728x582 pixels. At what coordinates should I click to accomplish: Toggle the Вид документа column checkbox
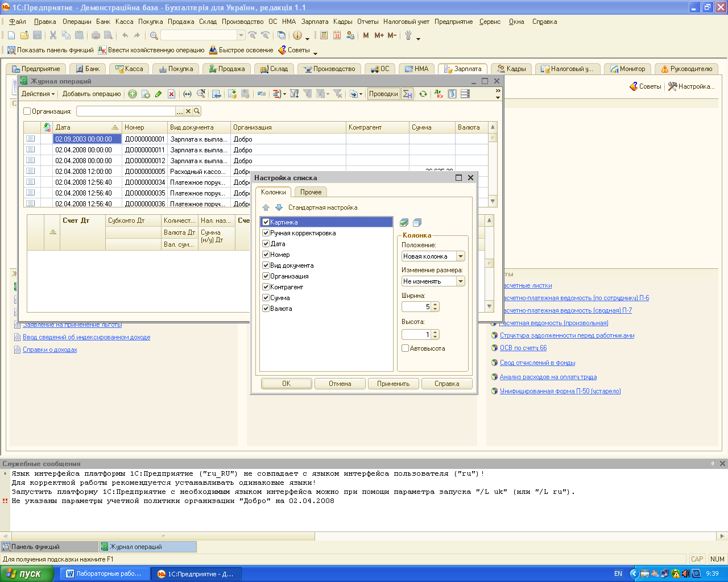(266, 265)
